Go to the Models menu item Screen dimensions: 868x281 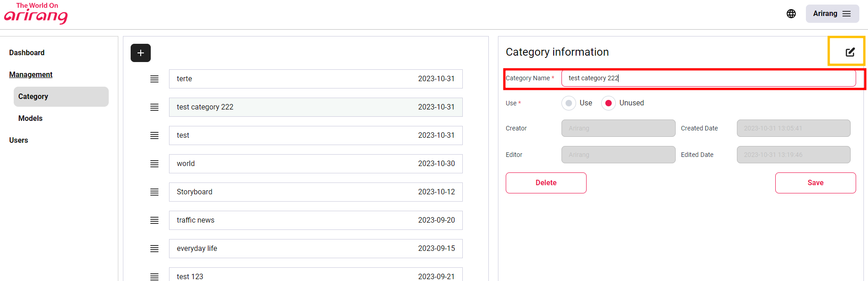pos(30,118)
